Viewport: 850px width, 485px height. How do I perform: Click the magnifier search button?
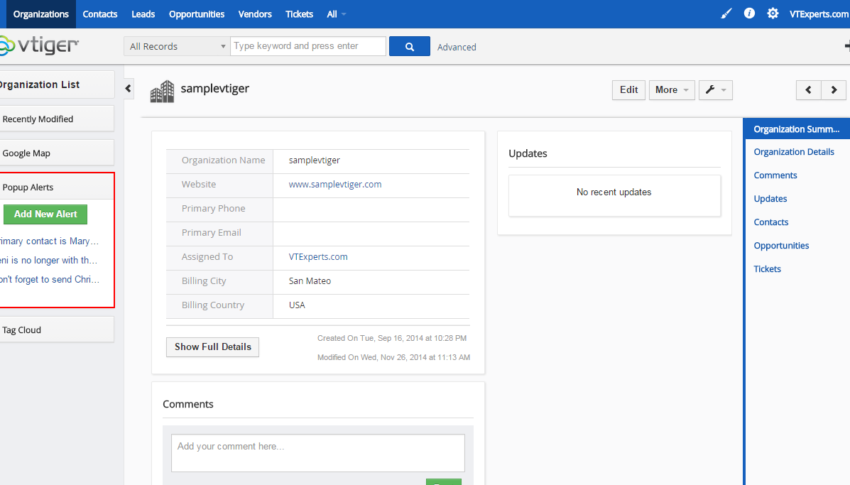409,47
